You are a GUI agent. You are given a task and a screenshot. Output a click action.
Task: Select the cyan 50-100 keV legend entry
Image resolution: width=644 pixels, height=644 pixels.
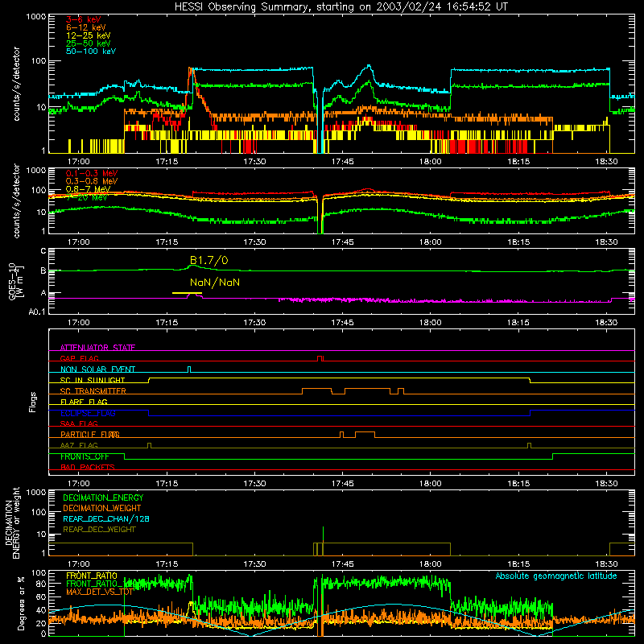click(91, 51)
